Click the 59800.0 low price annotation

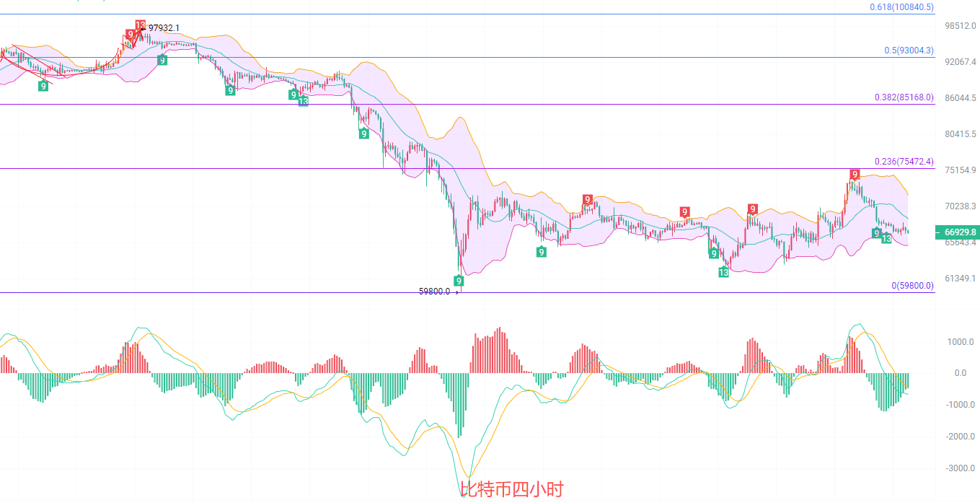click(x=434, y=292)
